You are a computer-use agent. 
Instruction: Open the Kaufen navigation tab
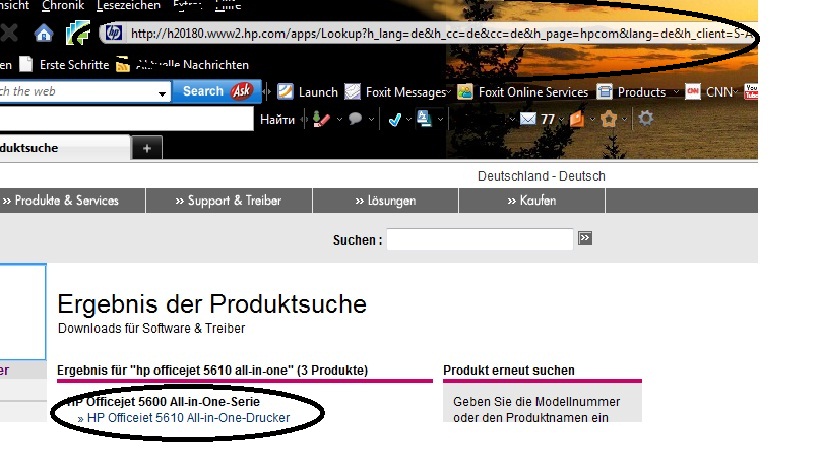coord(532,200)
